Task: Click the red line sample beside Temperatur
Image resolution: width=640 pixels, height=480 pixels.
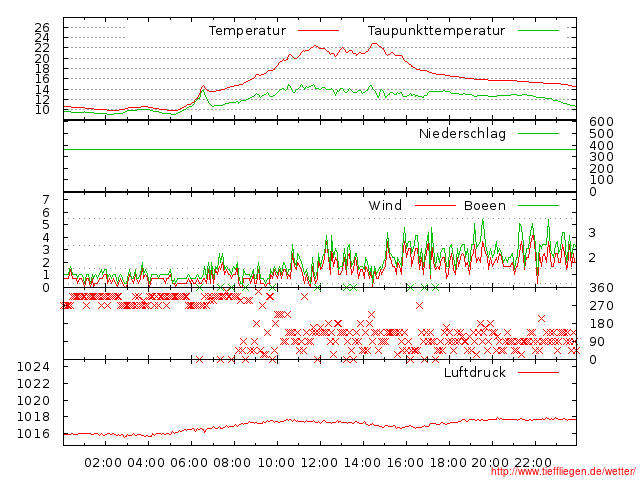Action: tap(318, 31)
